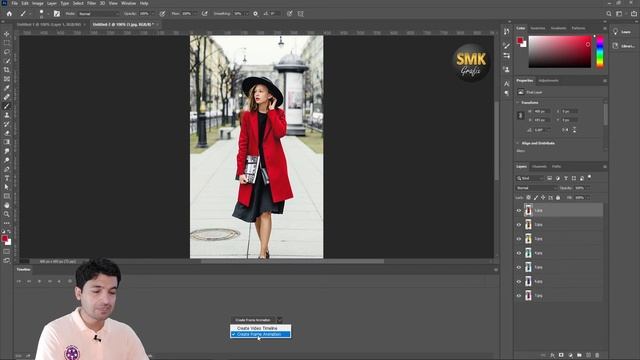Select the Clone Stamp tool
Viewport: 640px width, 360px height.
pyautogui.click(x=7, y=115)
